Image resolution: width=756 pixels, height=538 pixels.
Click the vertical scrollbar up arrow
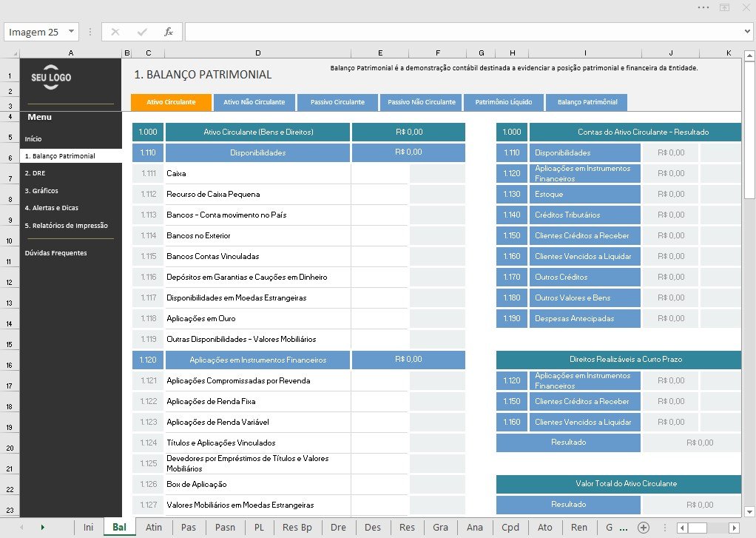pos(749,56)
